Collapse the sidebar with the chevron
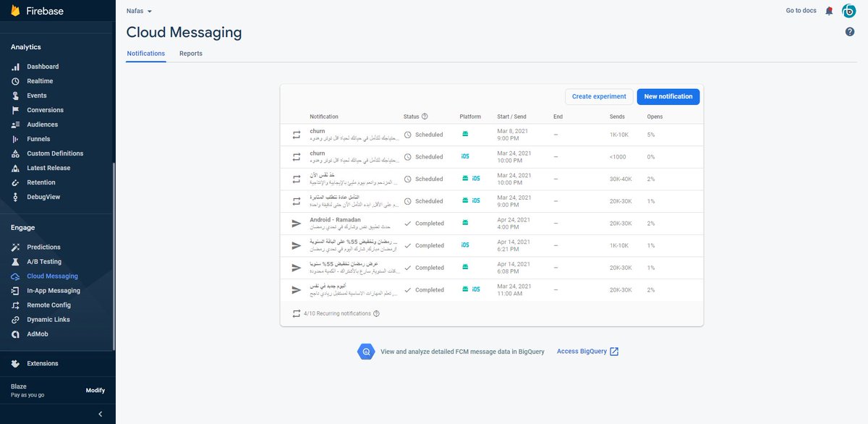868x424 pixels. (101, 414)
